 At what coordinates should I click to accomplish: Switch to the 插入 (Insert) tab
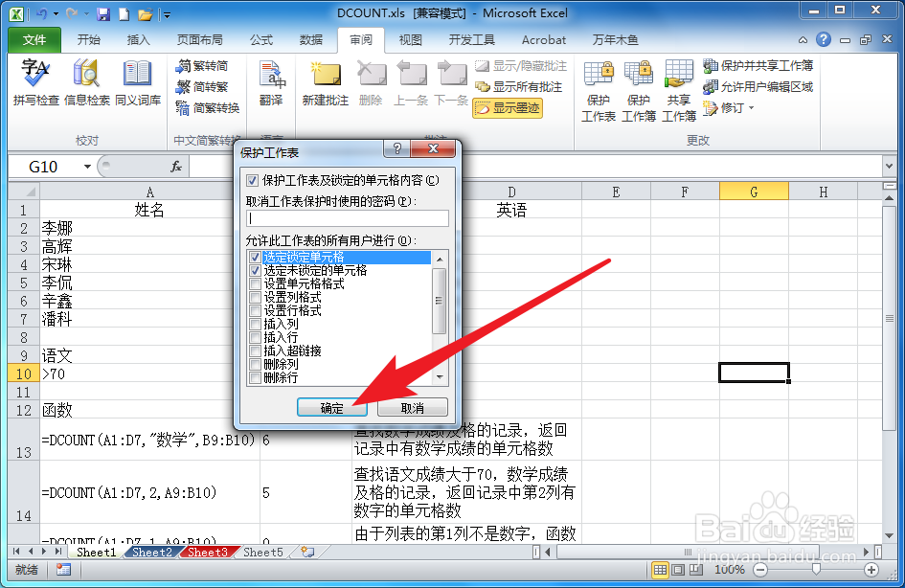139,39
